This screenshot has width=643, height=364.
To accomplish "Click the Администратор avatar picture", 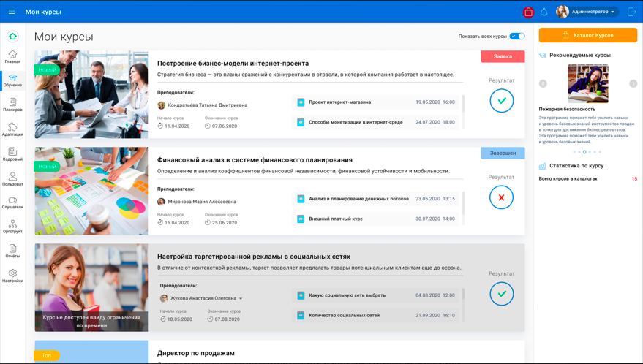I will [x=563, y=12].
